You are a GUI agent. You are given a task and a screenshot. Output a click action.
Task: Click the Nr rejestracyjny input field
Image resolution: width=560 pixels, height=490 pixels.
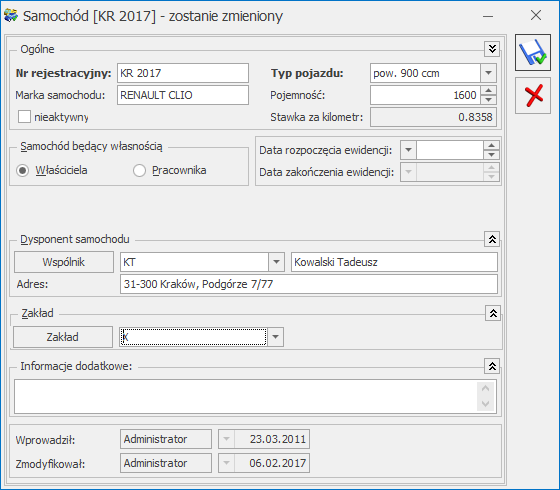(183, 73)
